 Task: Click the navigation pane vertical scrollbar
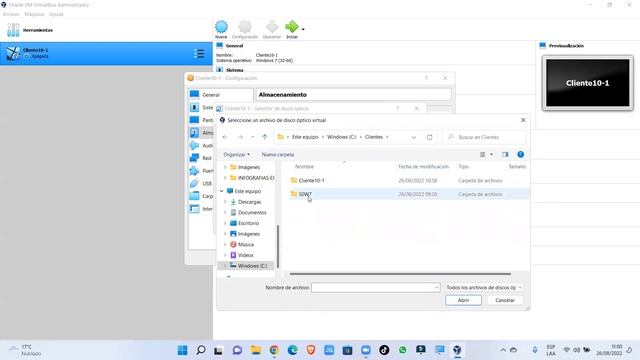pos(278,247)
